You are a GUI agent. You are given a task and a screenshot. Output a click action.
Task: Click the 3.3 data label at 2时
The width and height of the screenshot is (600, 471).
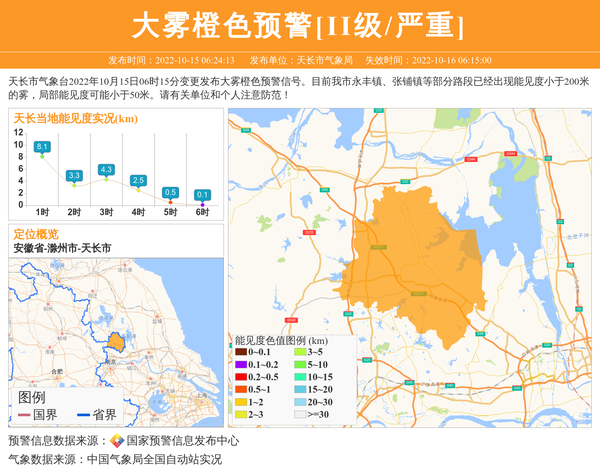pos(74,176)
